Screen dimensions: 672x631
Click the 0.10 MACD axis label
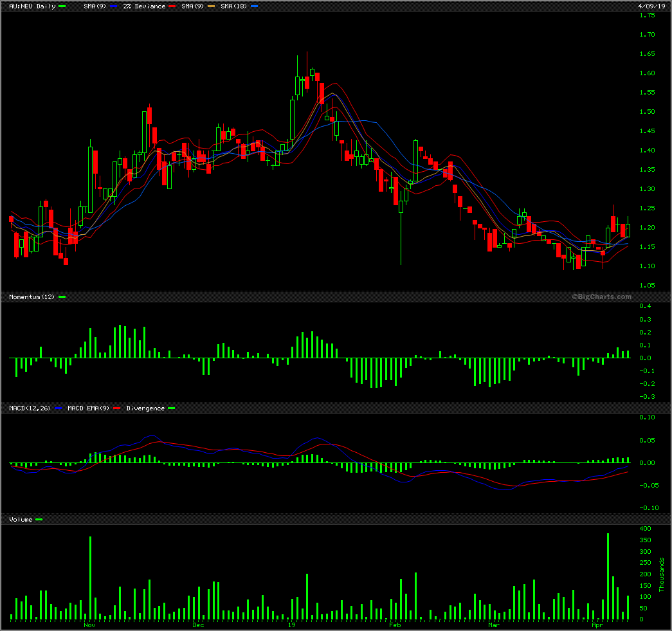(647, 417)
